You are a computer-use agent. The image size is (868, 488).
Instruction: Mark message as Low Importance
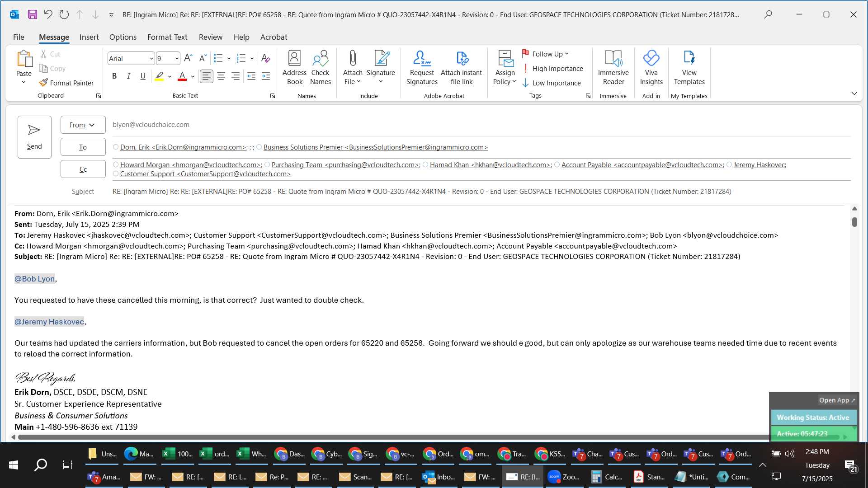tap(552, 83)
